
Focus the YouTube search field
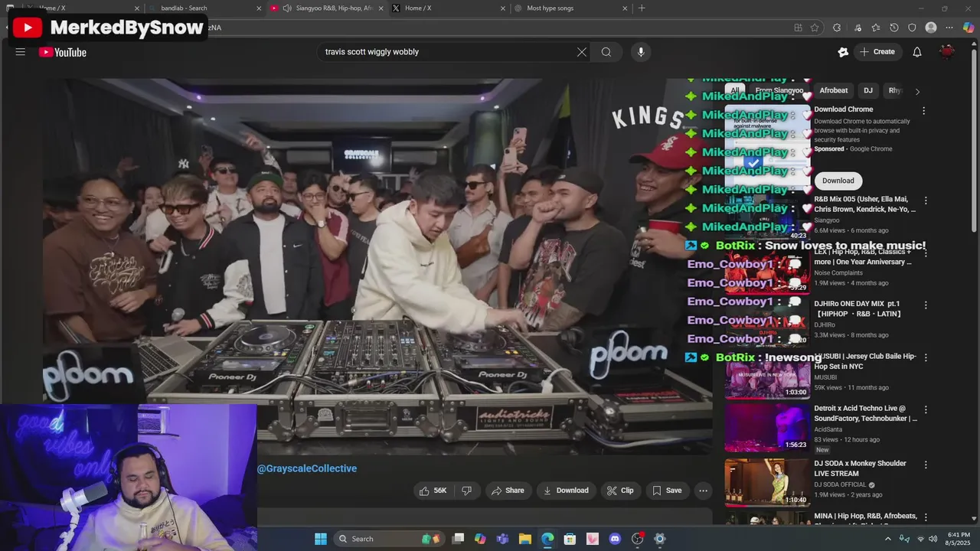coord(448,52)
